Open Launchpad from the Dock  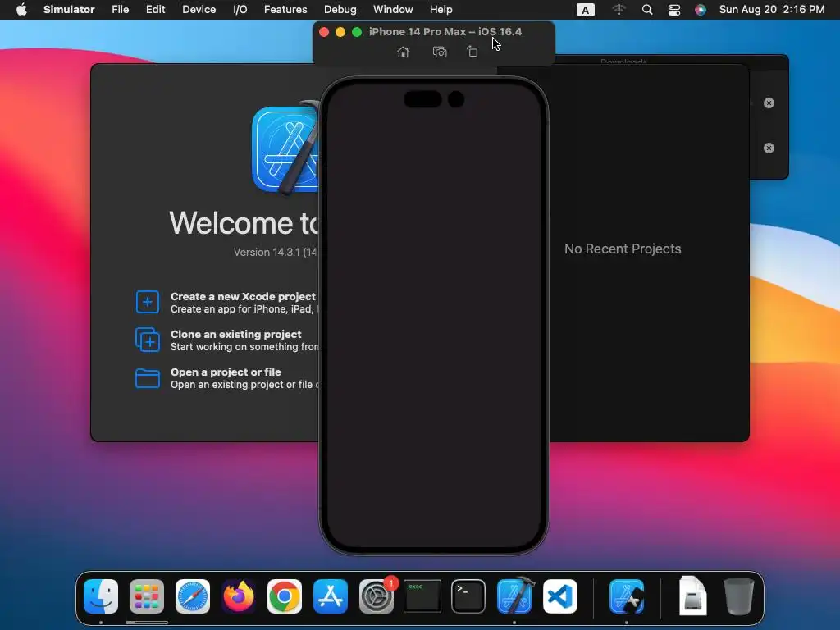[147, 596]
